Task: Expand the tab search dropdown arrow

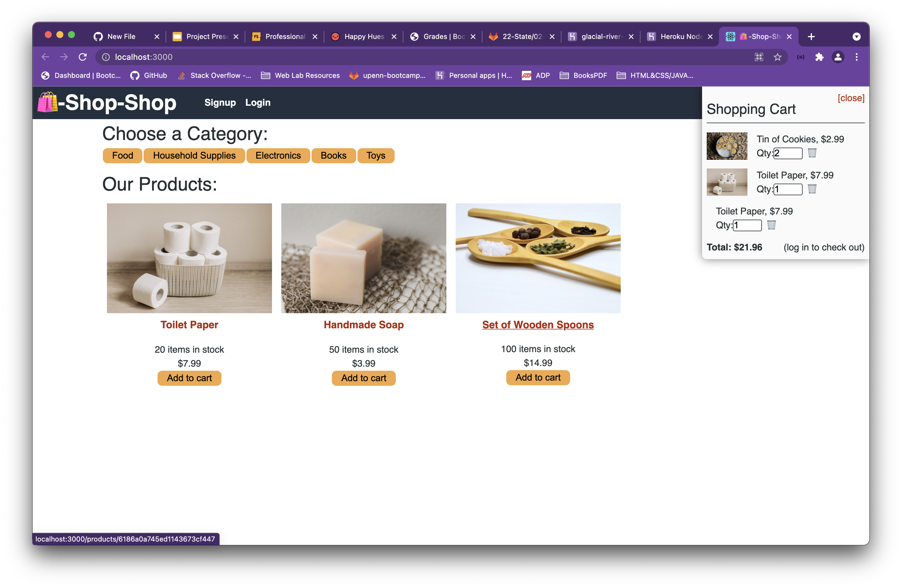Action: coord(856,37)
